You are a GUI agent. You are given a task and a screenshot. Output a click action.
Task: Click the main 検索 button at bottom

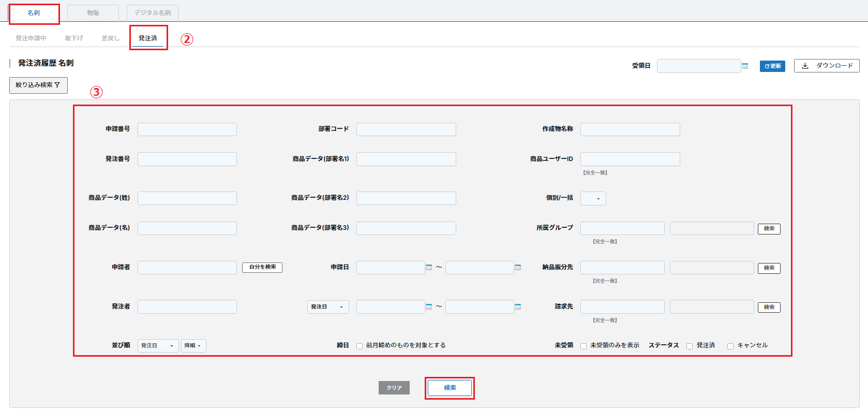pyautogui.click(x=450, y=388)
